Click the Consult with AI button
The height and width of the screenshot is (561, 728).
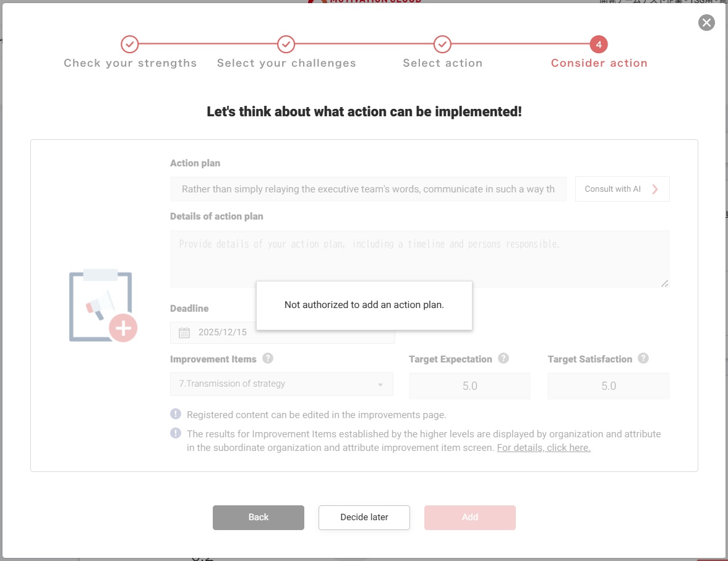coord(622,189)
